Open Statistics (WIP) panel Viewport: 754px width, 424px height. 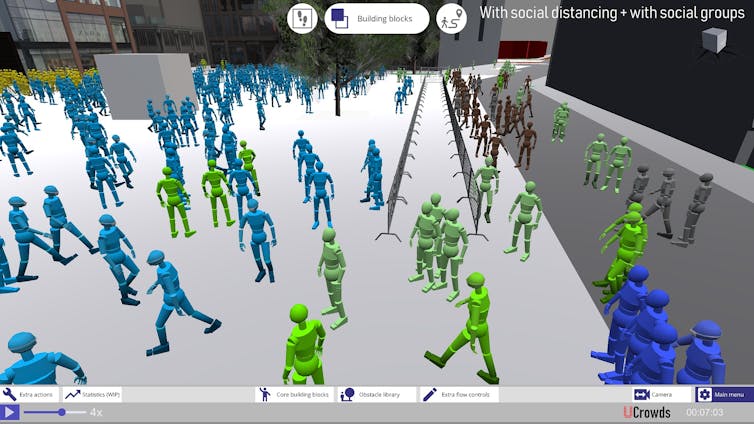click(92, 395)
